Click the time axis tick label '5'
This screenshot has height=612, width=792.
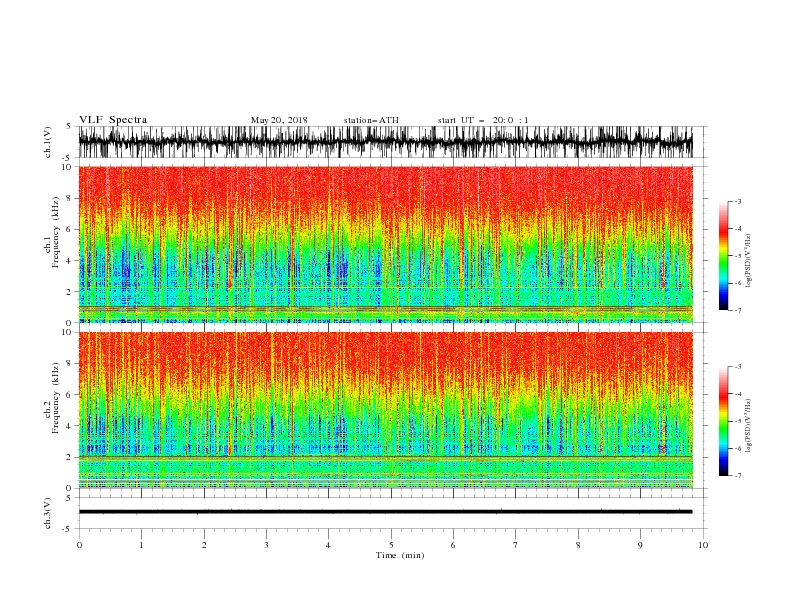pos(391,545)
